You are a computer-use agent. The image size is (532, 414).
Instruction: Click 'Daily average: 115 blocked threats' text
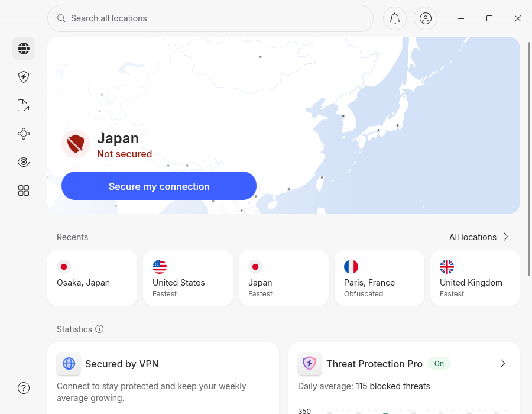click(x=364, y=386)
